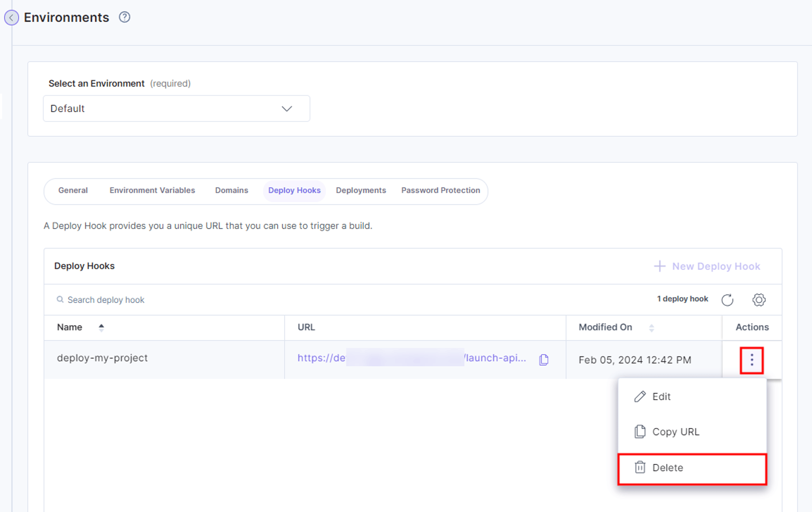Select Delete in the actions menu
The image size is (812, 512).
coord(692,468)
